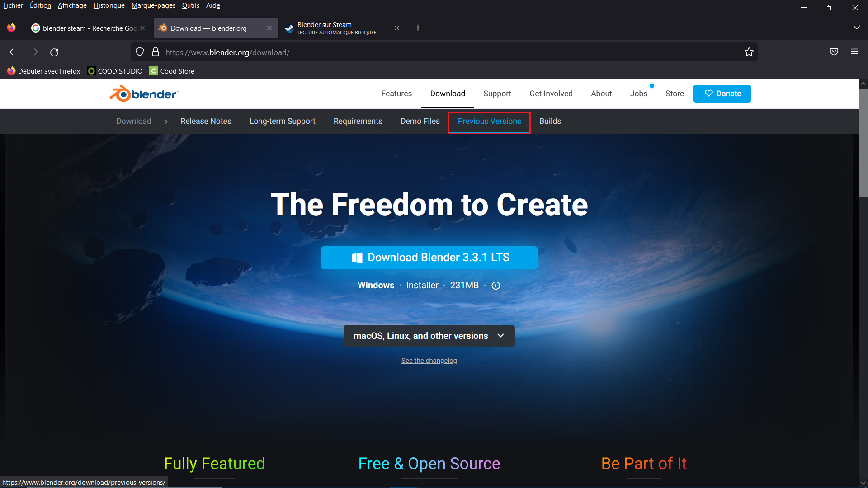Reload the page with refresh icon
868x488 pixels.
tap(54, 52)
